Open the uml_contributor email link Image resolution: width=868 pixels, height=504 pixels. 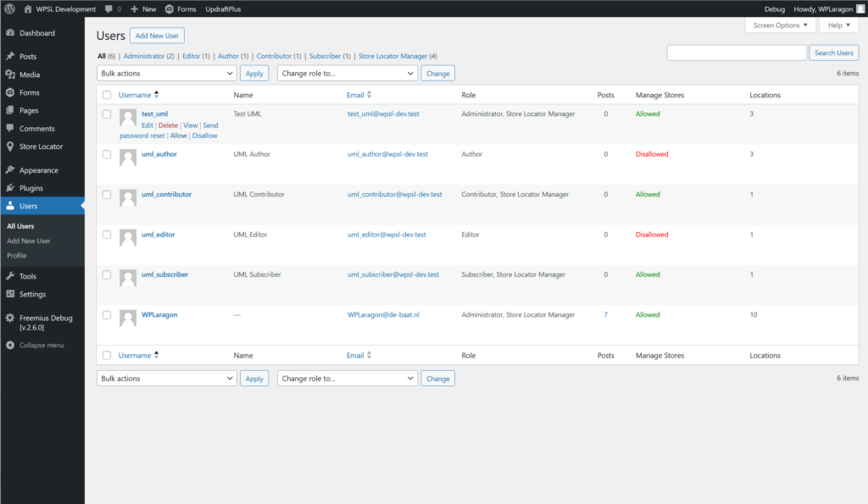pyautogui.click(x=394, y=194)
